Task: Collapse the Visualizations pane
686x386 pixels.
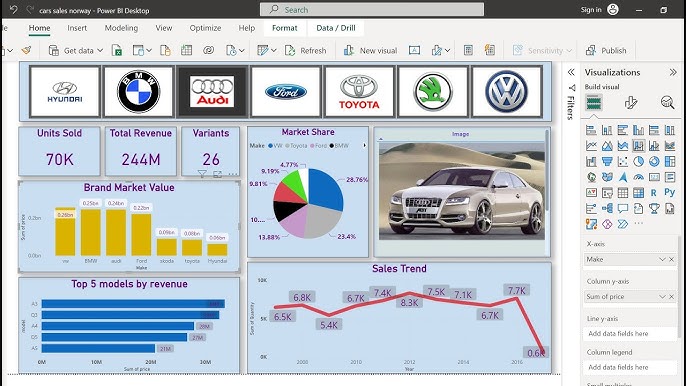Action: [x=673, y=72]
